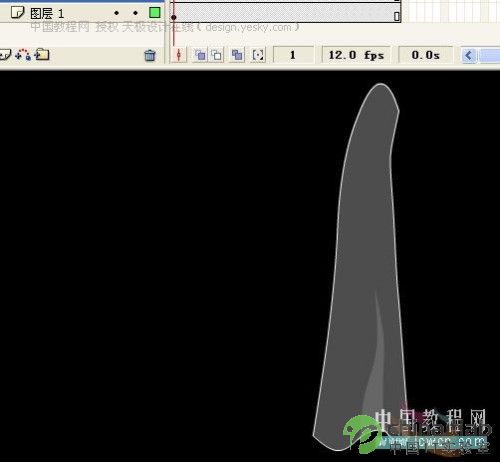Select the last frame of 图层 1 span
Image resolution: width=500 pixels, height=462 pixels.
tap(397, 16)
